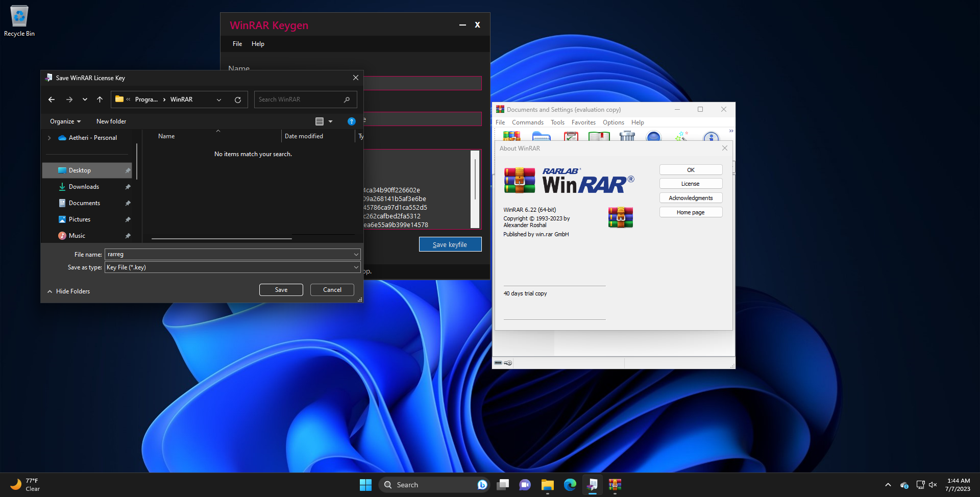
Task: Open the Organize dropdown menu
Action: (x=65, y=121)
